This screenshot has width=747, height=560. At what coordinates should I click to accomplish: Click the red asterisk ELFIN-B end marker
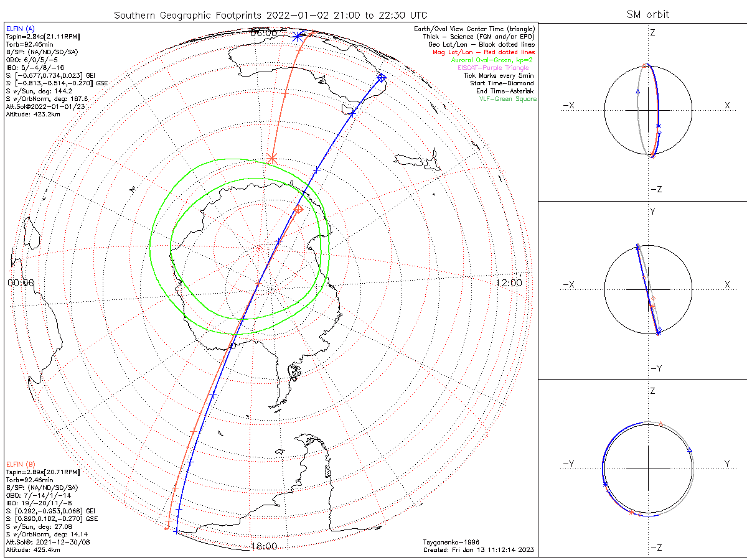pos(271,158)
